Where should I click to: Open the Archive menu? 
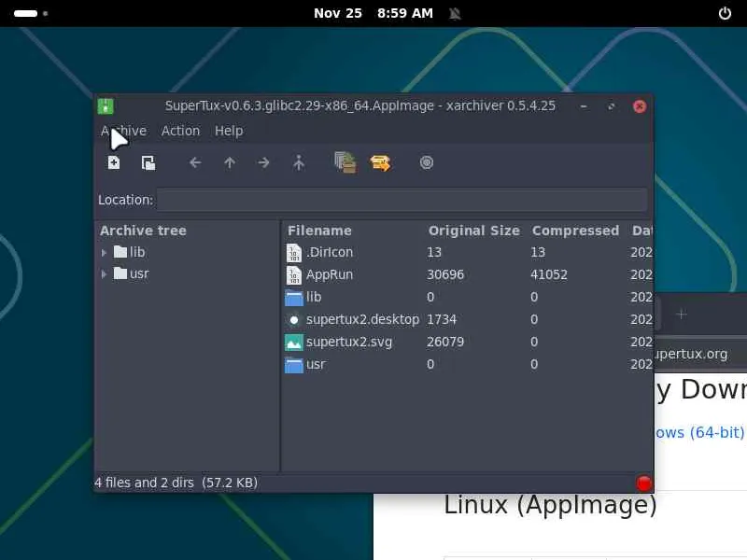(x=124, y=131)
